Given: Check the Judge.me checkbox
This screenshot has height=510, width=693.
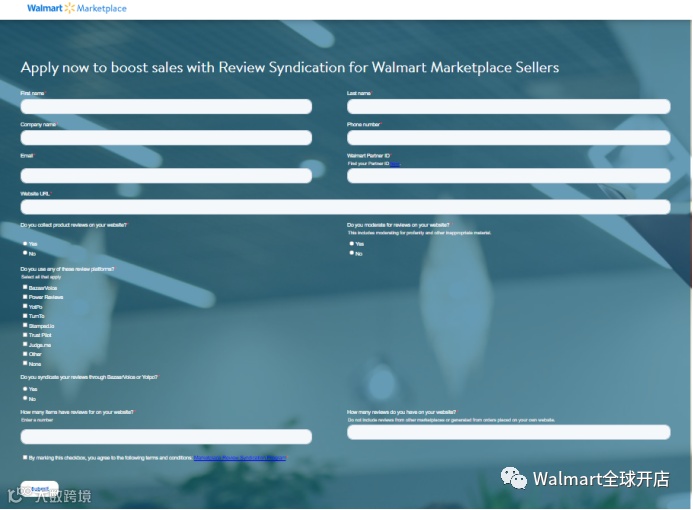Looking at the screenshot, I should pyautogui.click(x=25, y=344).
